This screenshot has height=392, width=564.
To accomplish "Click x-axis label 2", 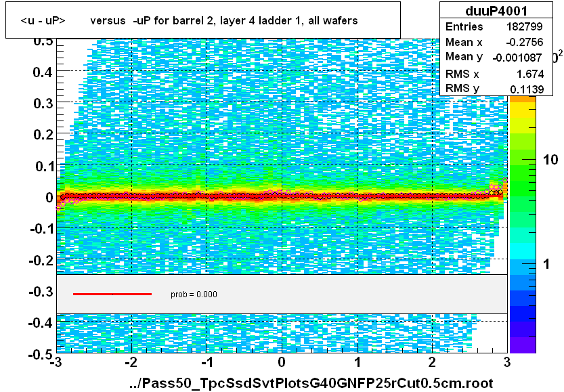I will (x=432, y=362).
